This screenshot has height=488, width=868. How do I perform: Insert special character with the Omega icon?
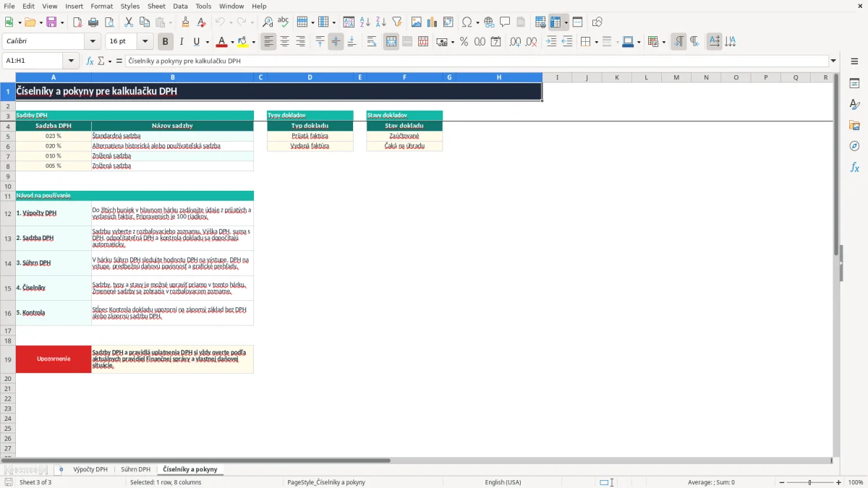coord(467,22)
